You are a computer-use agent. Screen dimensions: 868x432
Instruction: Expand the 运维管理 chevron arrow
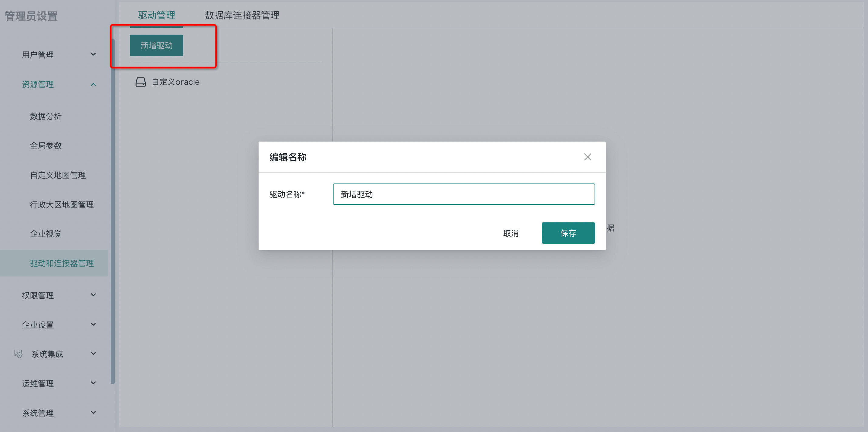click(x=93, y=383)
